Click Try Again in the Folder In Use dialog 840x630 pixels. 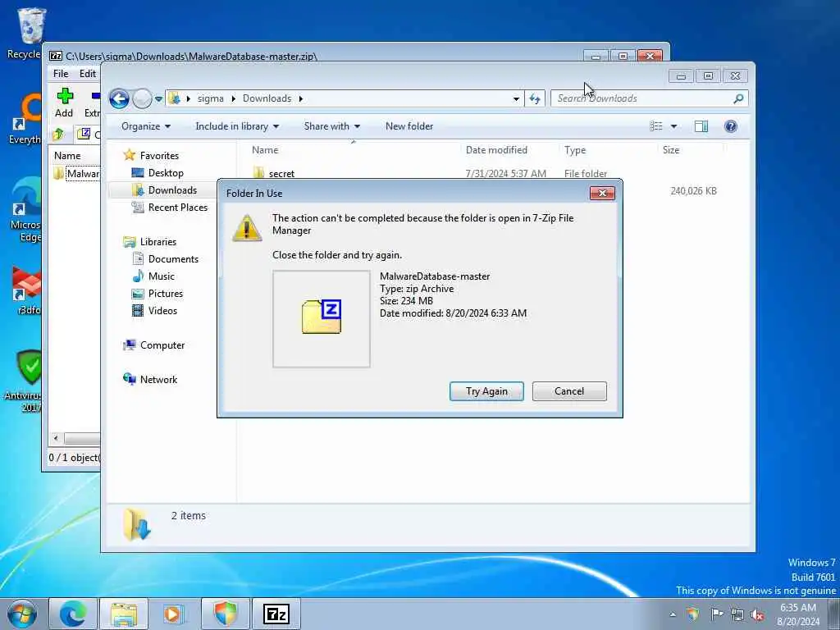click(x=486, y=391)
